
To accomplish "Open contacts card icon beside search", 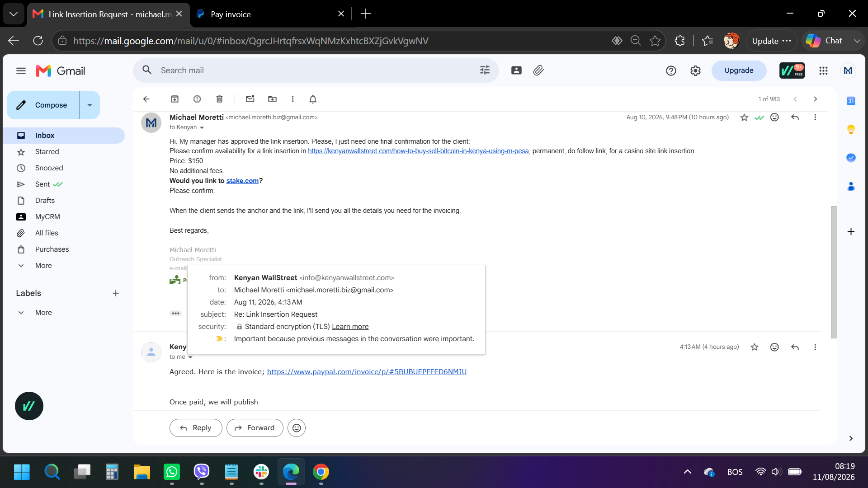I will 516,70.
